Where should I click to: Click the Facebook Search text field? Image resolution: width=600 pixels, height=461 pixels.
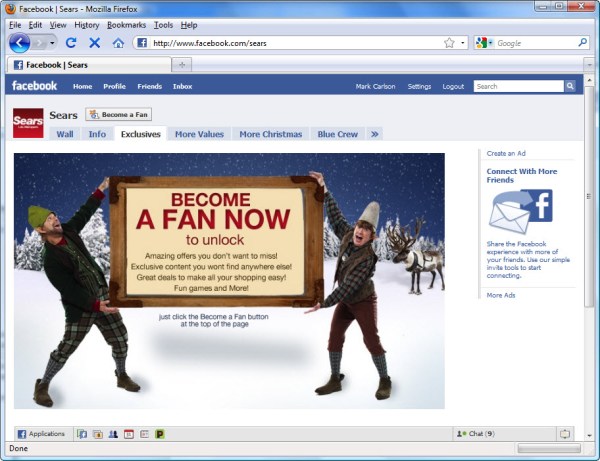pos(518,86)
